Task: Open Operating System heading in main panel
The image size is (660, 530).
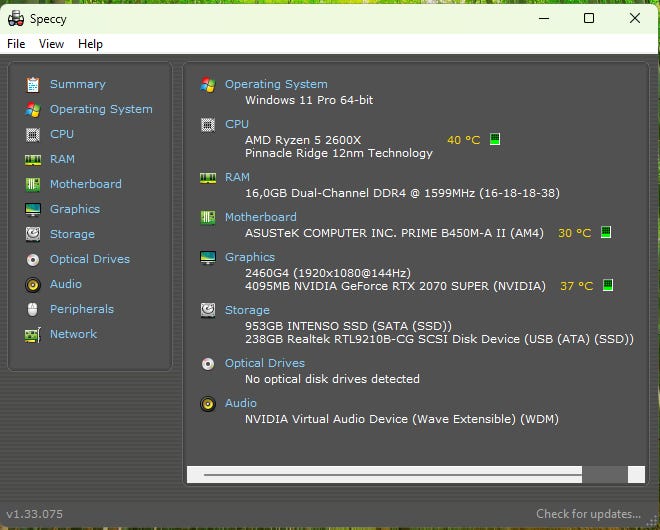Action: (x=276, y=84)
